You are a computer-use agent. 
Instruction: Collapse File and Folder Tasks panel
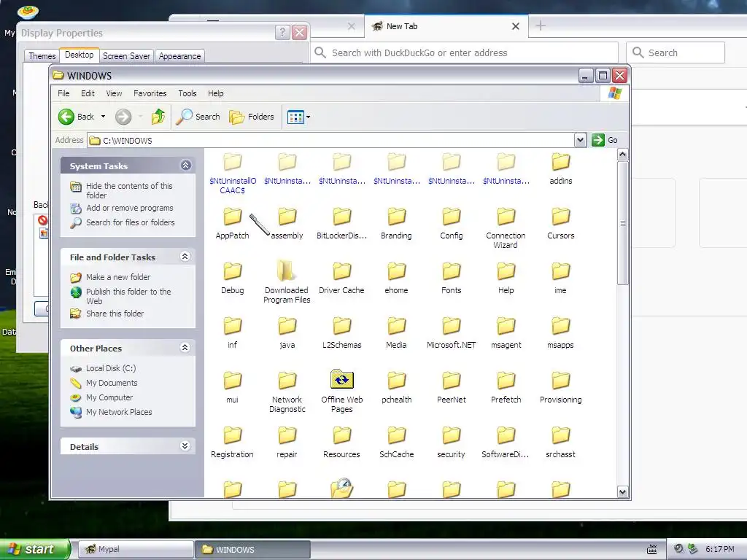pyautogui.click(x=185, y=257)
